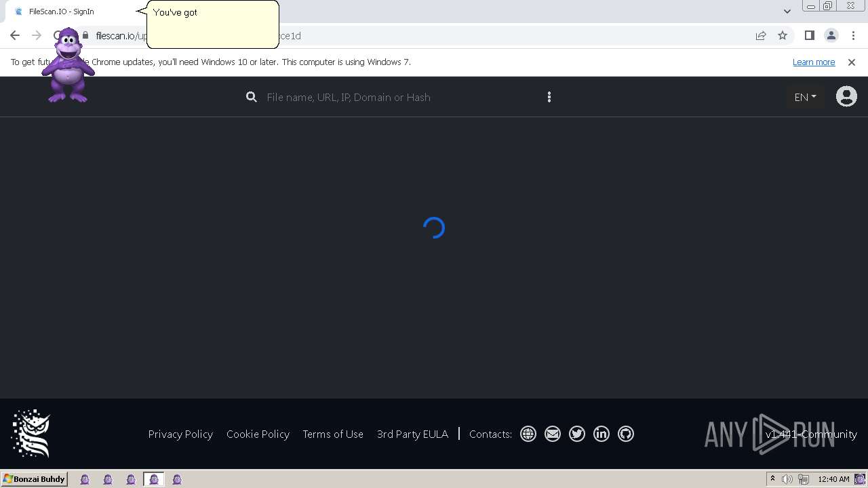The width and height of the screenshot is (868, 488).
Task: Click the network tray icon
Action: click(x=804, y=479)
